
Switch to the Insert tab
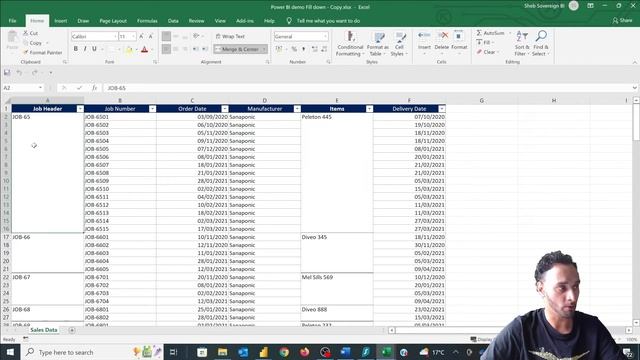[x=60, y=21]
